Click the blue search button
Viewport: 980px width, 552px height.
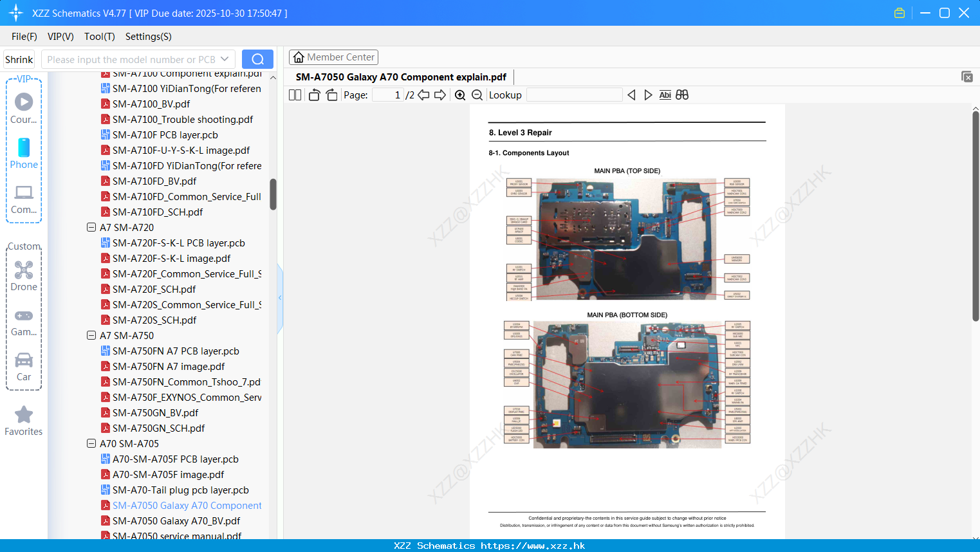(257, 59)
